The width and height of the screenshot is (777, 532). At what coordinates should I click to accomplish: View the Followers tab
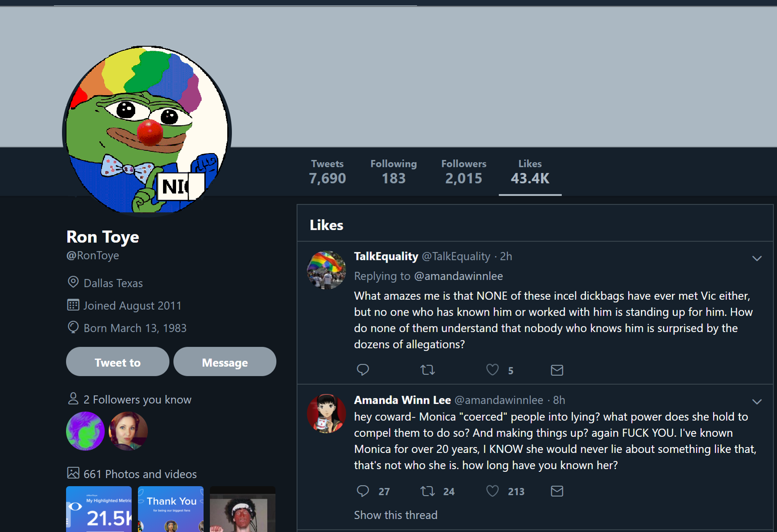click(x=464, y=172)
